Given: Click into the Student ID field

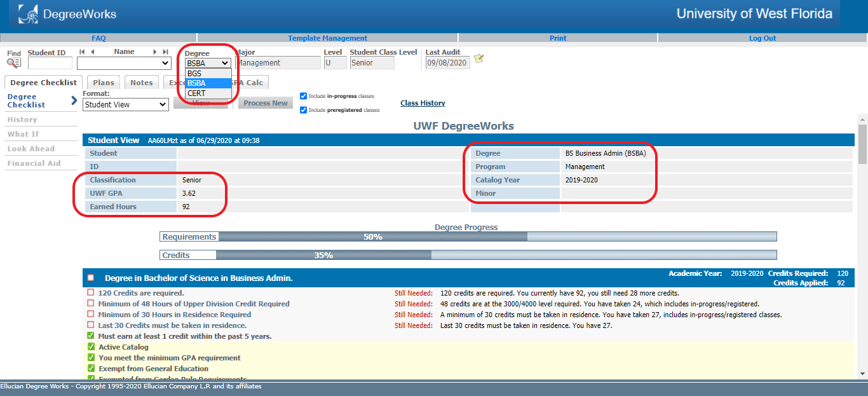Looking at the screenshot, I should tap(50, 63).
